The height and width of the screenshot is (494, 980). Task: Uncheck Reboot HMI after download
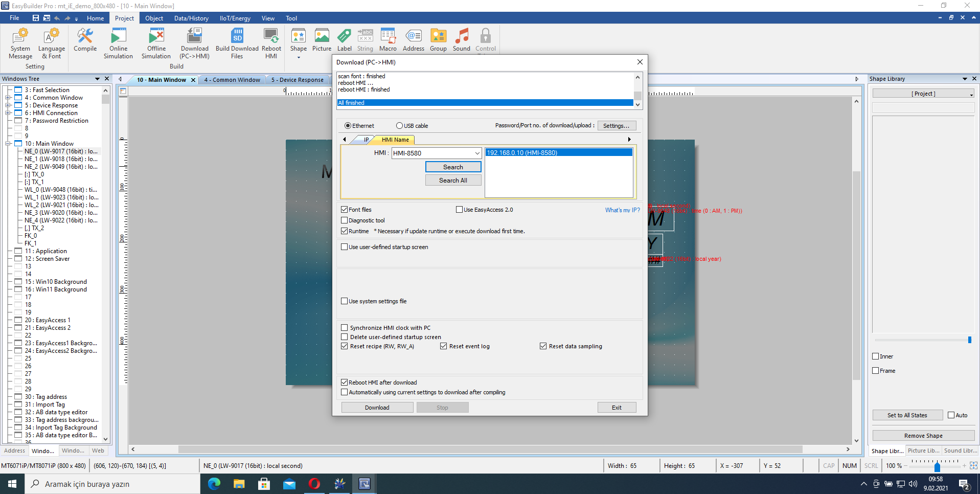pos(345,383)
